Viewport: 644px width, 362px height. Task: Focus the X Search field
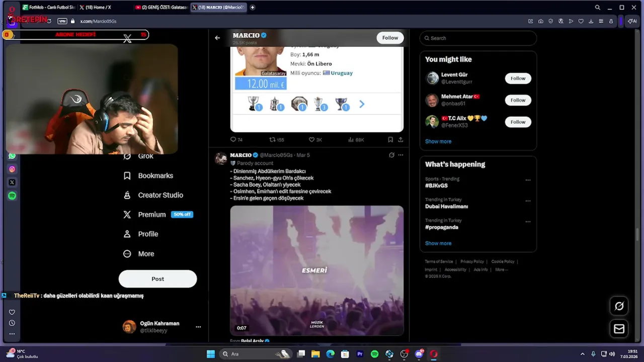tap(478, 38)
